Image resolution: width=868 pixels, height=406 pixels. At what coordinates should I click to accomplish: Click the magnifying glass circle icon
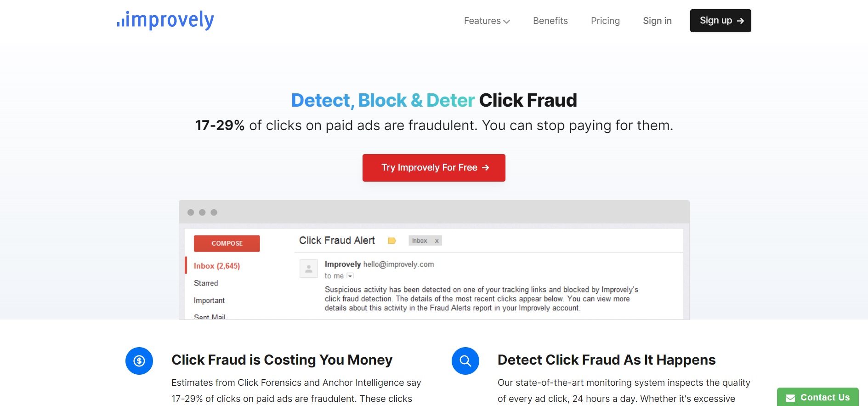click(x=465, y=361)
